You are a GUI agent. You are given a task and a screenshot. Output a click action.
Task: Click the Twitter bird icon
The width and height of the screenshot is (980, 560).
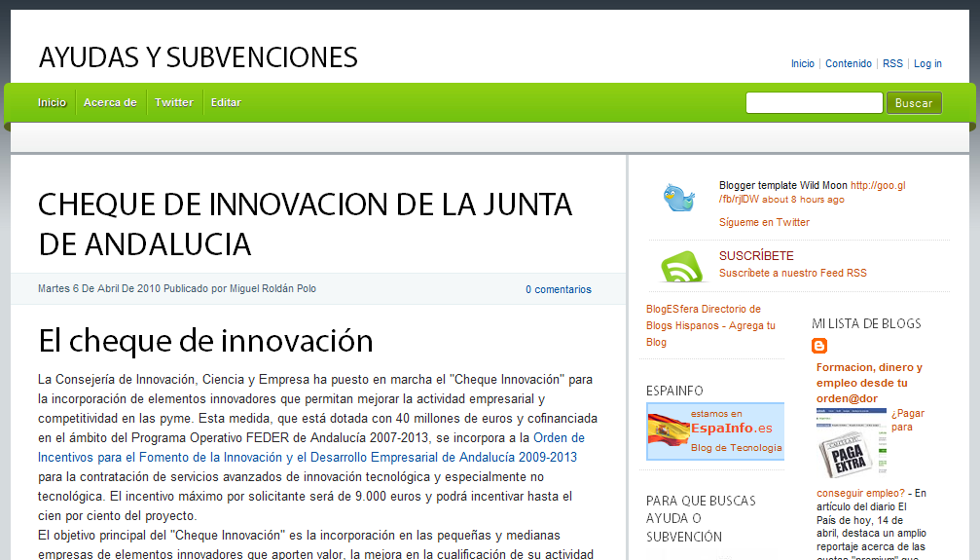(x=678, y=198)
